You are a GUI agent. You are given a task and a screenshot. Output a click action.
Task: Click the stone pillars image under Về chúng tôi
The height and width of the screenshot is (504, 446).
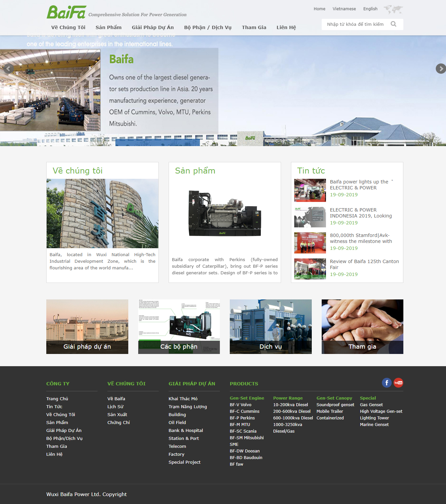(x=102, y=213)
